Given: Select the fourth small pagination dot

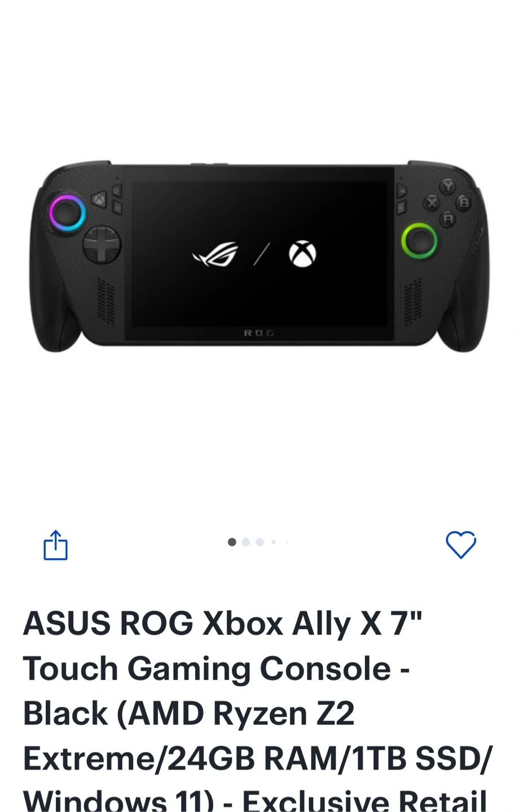Looking at the screenshot, I should click(274, 542).
